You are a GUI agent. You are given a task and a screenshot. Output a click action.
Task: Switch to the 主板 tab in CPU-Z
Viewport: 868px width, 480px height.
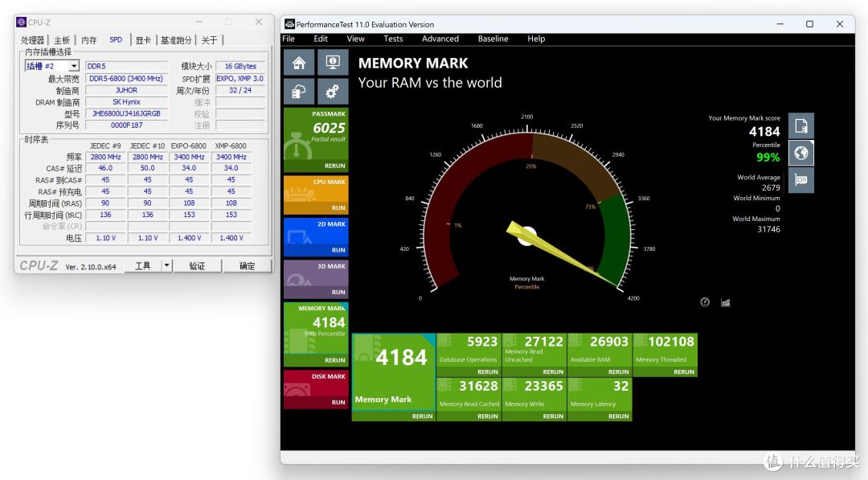[62, 40]
